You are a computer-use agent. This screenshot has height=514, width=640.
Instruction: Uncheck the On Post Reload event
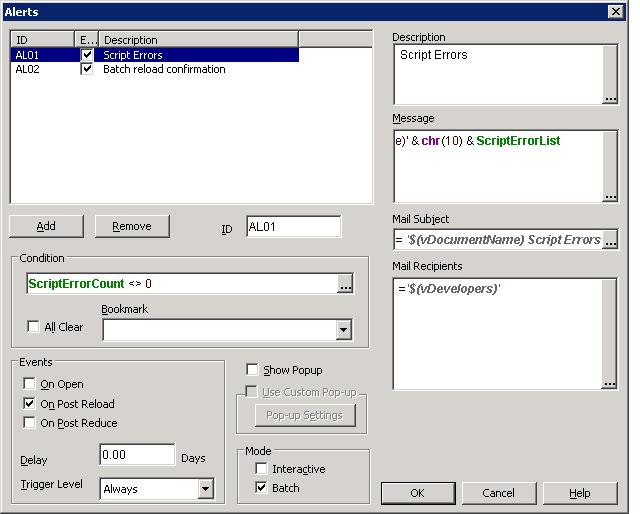click(x=29, y=403)
